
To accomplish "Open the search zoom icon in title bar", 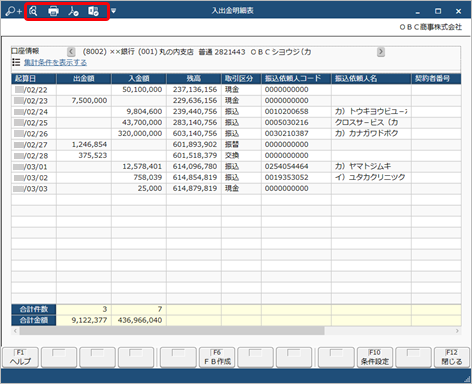I will point(13,11).
